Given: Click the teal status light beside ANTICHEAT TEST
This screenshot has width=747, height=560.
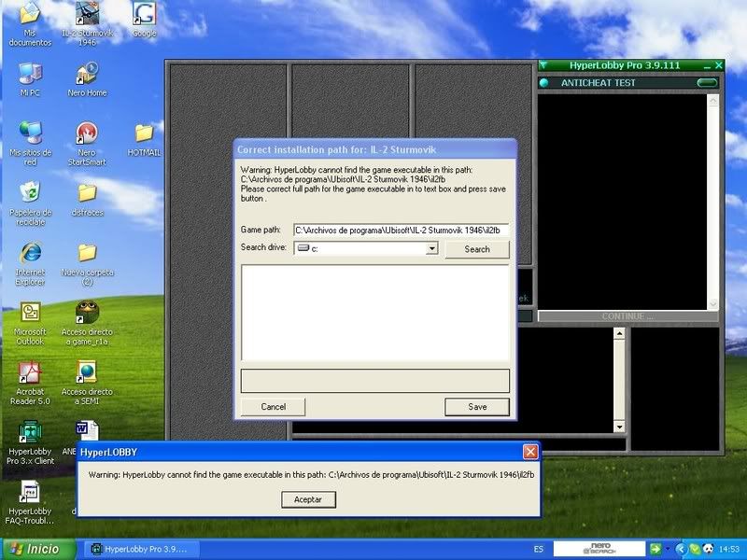Looking at the screenshot, I should [x=544, y=83].
